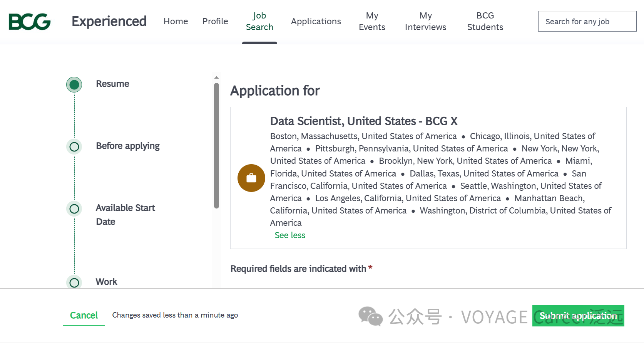
Task: Open My Events
Action: coord(372,22)
